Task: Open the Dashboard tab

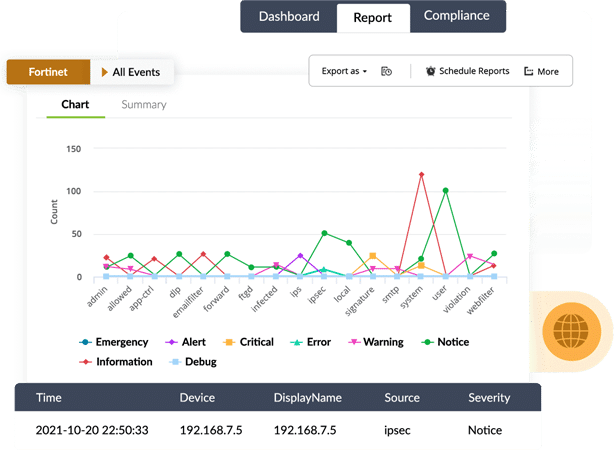Action: coord(289,16)
